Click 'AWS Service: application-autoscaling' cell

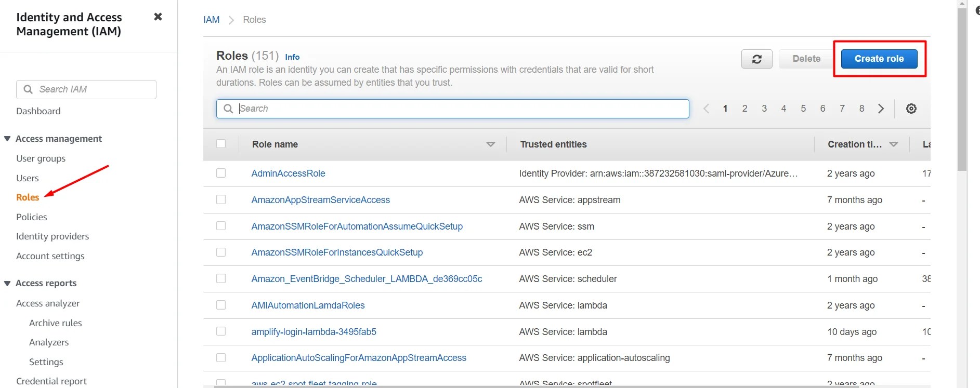[594, 358]
